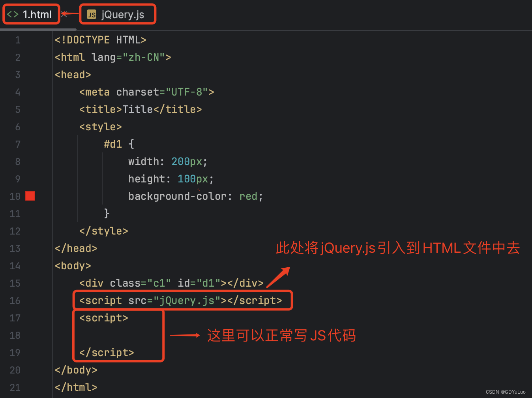The width and height of the screenshot is (532, 398).
Task: Click the div class="c1" attribute
Action: 140,283
